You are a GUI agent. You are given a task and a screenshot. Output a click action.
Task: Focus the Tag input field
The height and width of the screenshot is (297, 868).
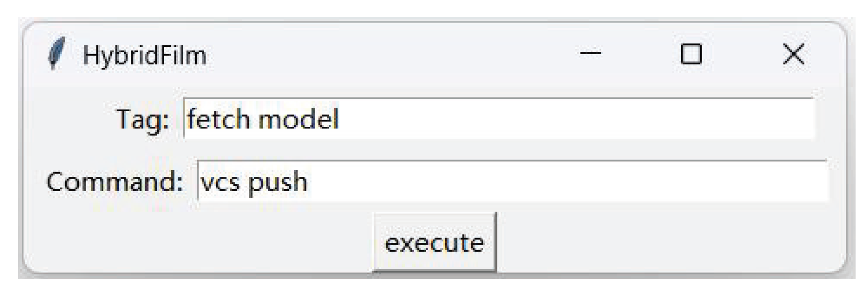pos(498,119)
